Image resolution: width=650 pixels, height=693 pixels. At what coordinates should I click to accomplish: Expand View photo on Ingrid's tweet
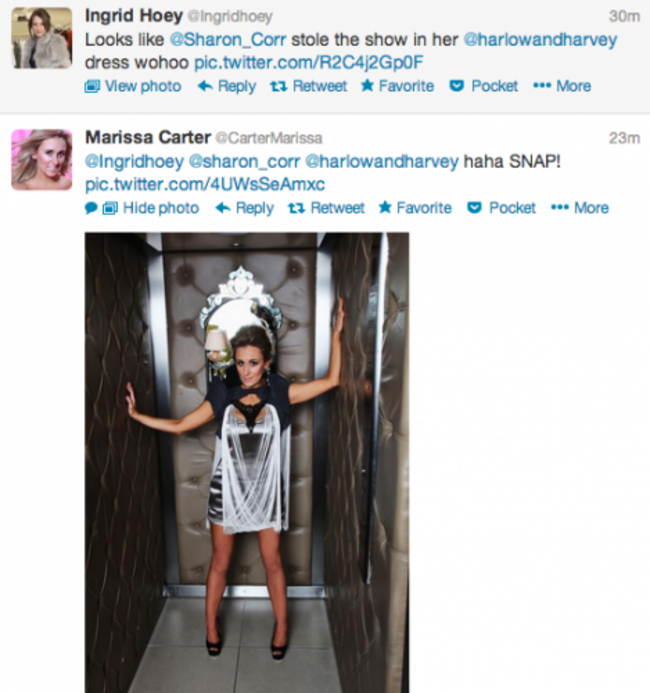click(x=133, y=86)
